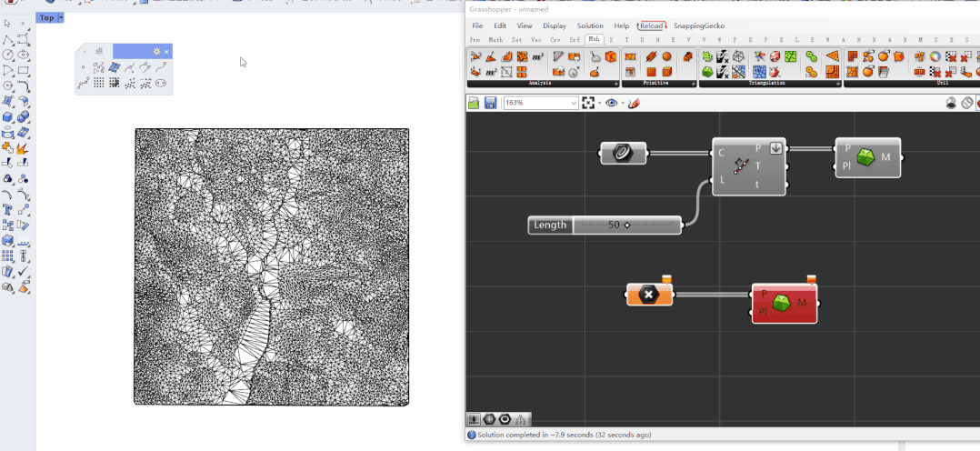The width and height of the screenshot is (980, 451).
Task: Click the solution completed status message
Action: [565, 435]
